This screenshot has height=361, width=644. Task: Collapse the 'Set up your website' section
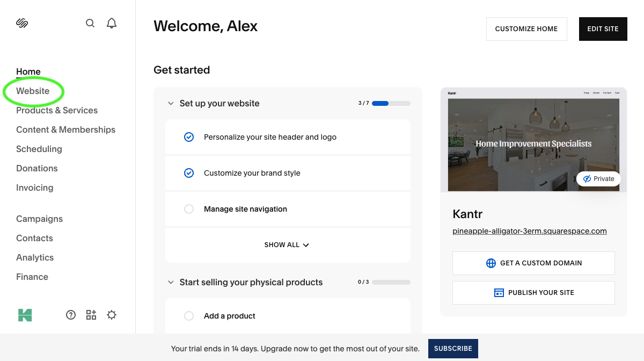point(171,103)
